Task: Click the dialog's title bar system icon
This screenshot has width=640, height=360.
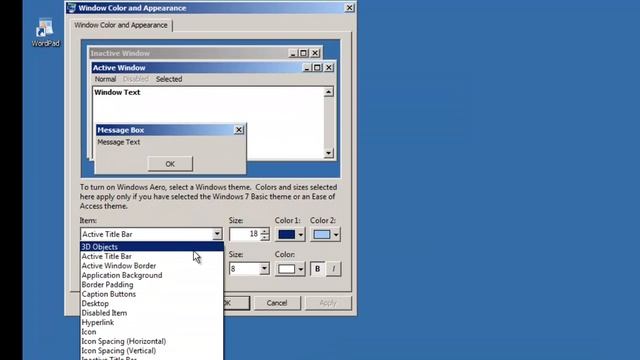Action: tap(71, 8)
